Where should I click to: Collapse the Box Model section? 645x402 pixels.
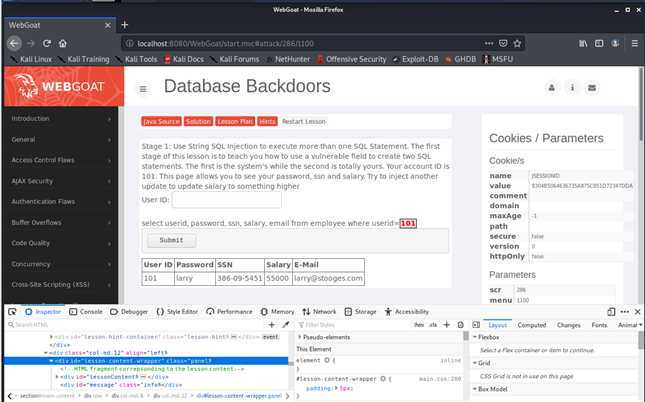[x=475, y=389]
